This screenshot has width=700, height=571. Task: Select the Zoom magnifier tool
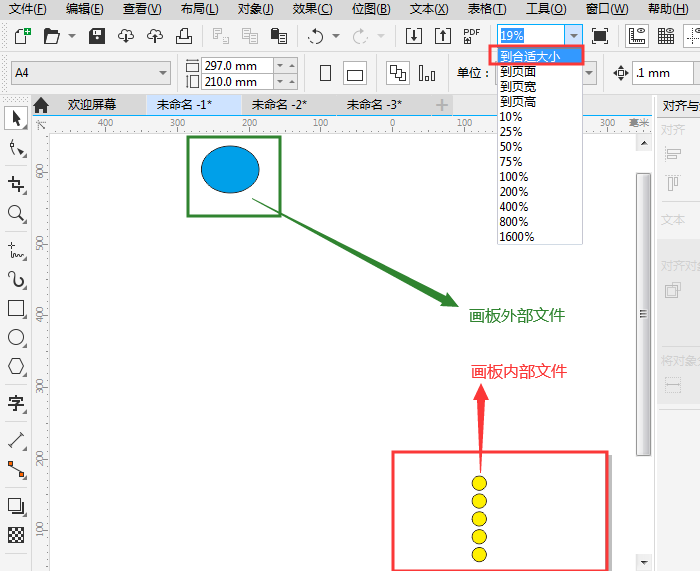17,214
